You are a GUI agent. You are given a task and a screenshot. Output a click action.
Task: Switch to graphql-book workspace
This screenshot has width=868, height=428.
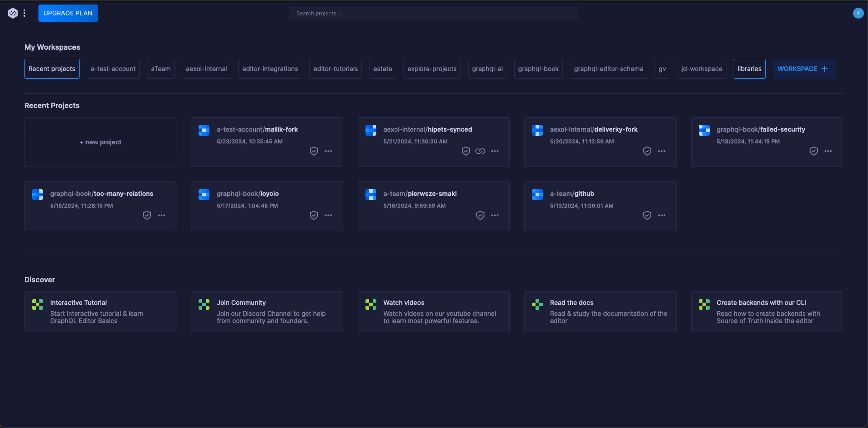pyautogui.click(x=538, y=69)
